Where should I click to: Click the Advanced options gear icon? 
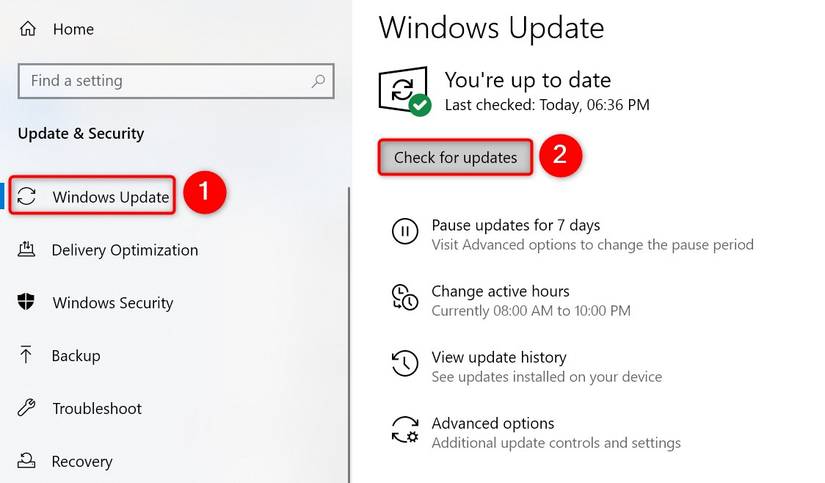[x=404, y=430]
